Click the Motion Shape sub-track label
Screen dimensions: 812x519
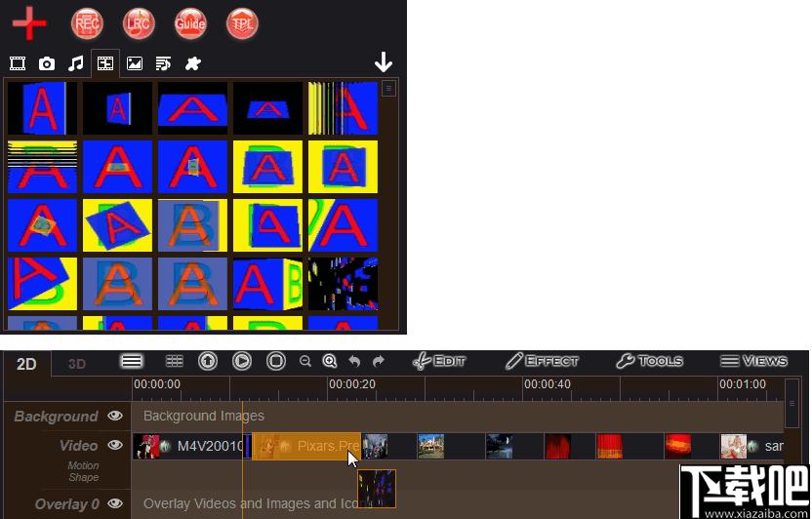83,471
